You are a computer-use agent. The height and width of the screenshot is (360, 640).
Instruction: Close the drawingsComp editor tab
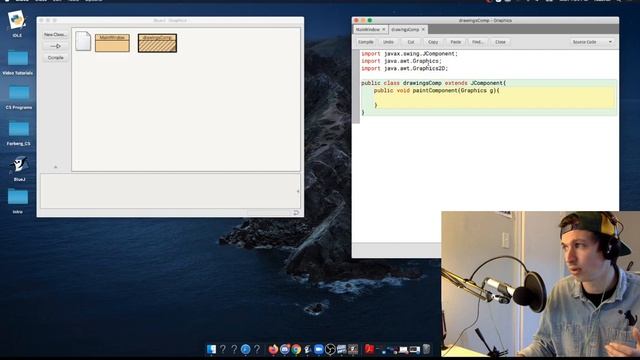pos(423,30)
